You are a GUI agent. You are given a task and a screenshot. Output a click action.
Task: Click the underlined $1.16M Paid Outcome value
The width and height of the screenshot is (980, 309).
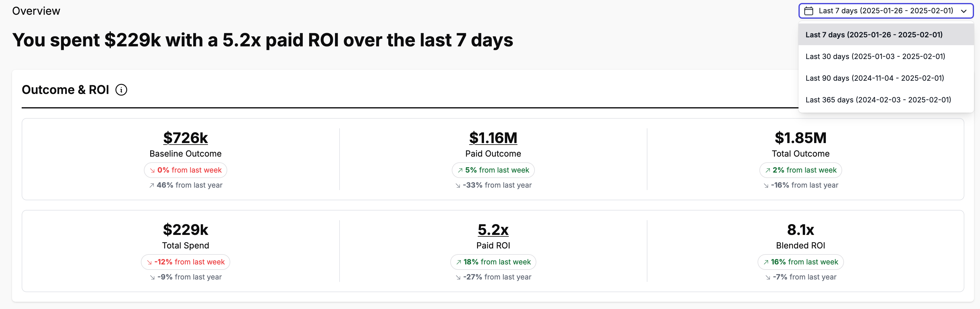click(x=493, y=138)
